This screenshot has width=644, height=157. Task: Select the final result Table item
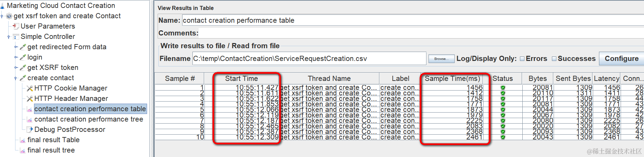54,140
